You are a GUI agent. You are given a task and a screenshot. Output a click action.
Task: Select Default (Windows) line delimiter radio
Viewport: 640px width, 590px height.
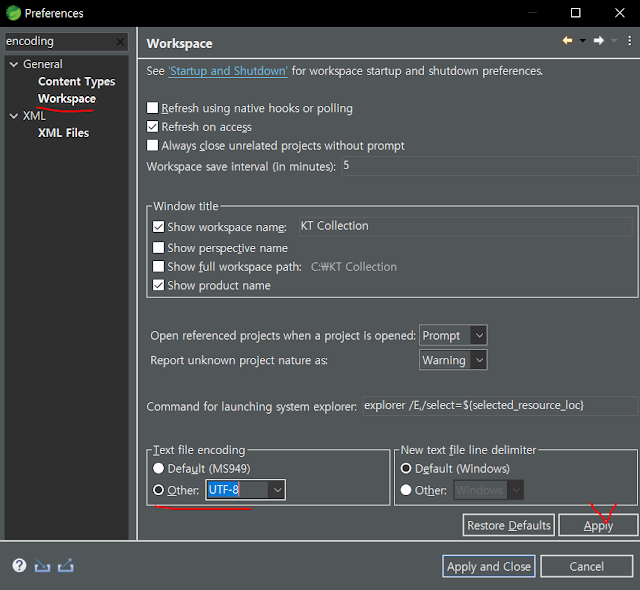406,468
